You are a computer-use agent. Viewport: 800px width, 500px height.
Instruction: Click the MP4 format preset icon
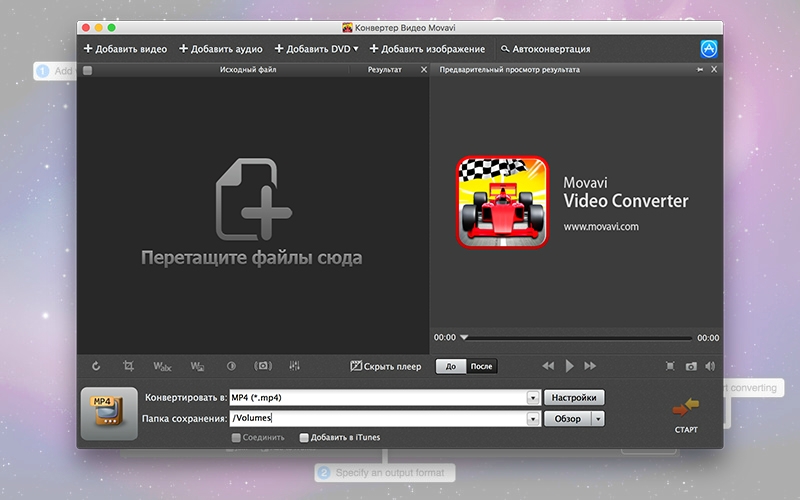pyautogui.click(x=109, y=413)
